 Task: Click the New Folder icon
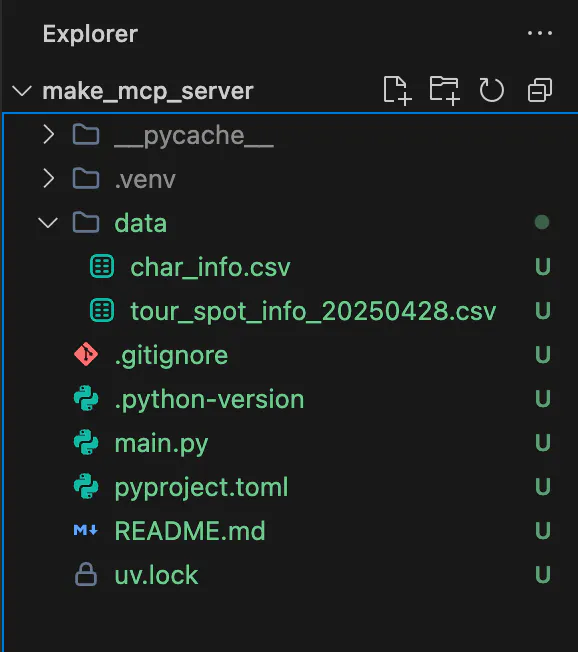pyautogui.click(x=445, y=90)
